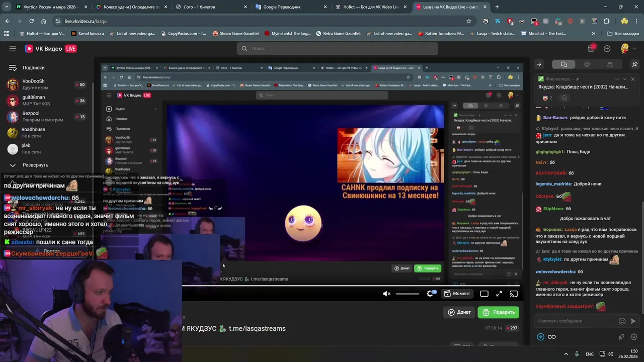The image size is (644, 362).
Task: Open the Minichat bookmark
Action: pos(543,34)
